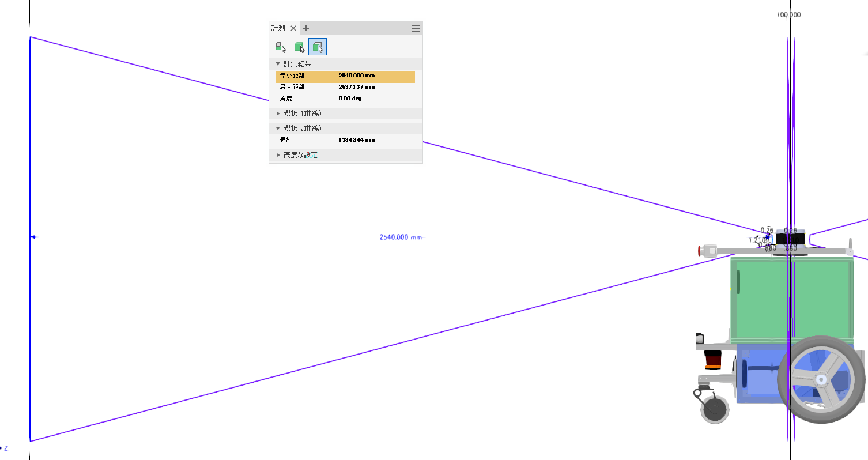Expand the 選択 1(曲線) section
Image resolution: width=868 pixels, height=460 pixels.
point(278,114)
